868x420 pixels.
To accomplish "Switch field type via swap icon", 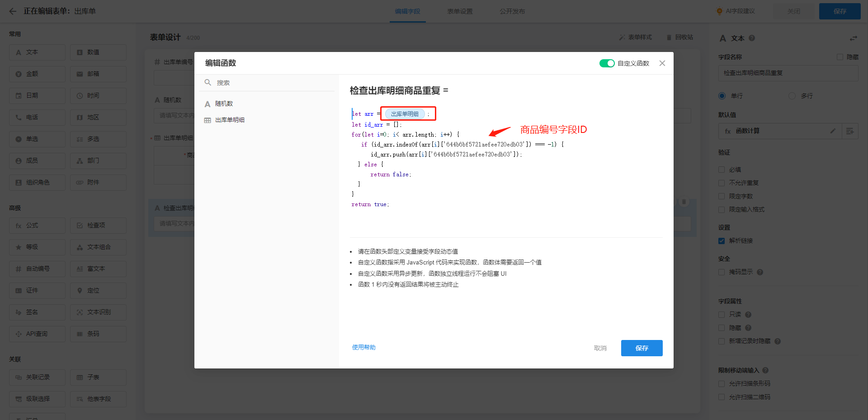I will (x=854, y=38).
